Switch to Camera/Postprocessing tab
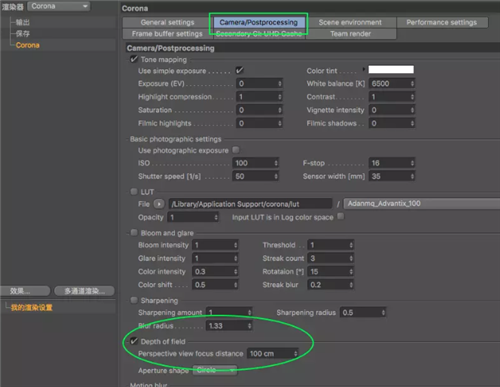 tap(259, 22)
